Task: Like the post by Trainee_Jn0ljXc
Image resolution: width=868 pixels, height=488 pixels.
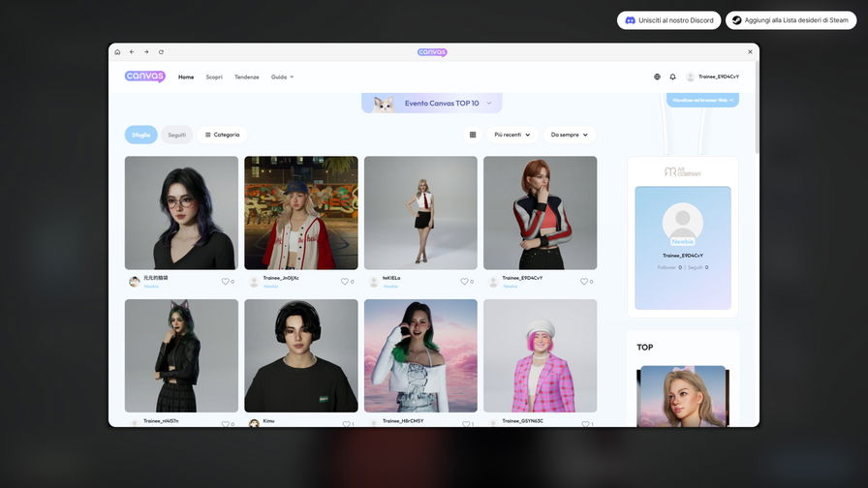Action: pos(345,282)
